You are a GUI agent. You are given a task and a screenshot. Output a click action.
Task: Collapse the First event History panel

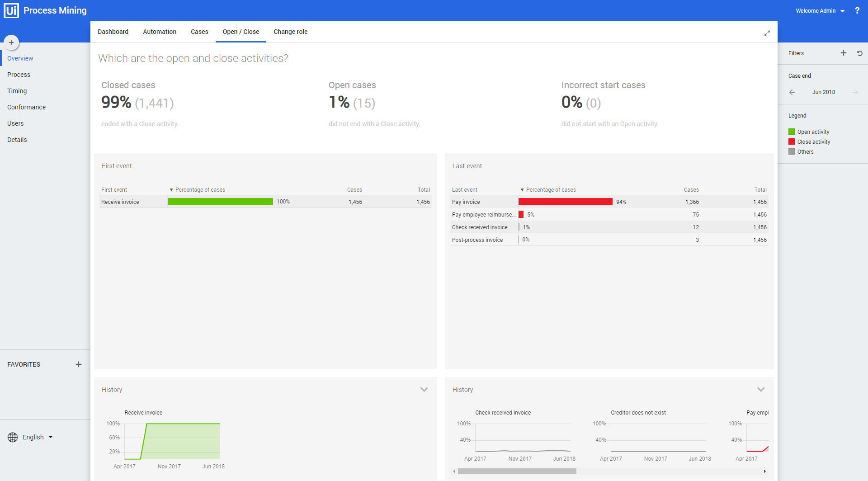click(x=424, y=389)
